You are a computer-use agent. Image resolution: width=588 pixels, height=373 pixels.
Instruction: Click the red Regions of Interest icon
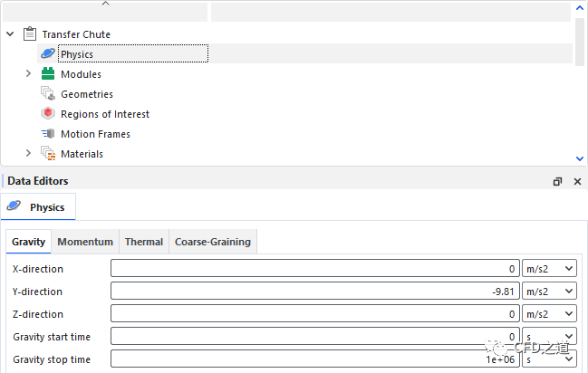point(48,114)
